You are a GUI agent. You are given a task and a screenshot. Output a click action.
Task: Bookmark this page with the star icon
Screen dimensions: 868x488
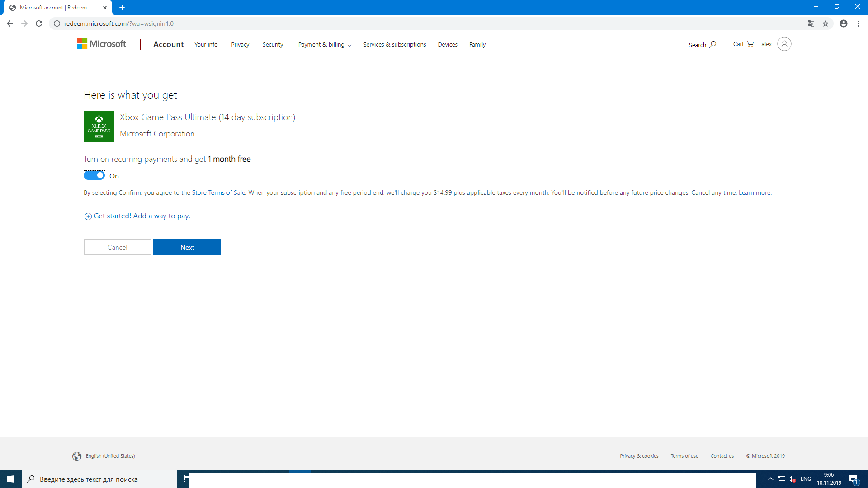click(x=826, y=23)
